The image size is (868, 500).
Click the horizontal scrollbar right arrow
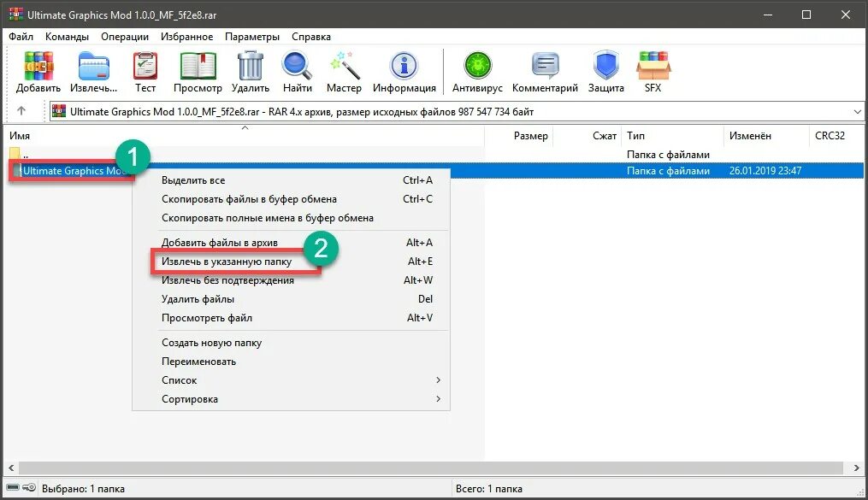[856, 468]
